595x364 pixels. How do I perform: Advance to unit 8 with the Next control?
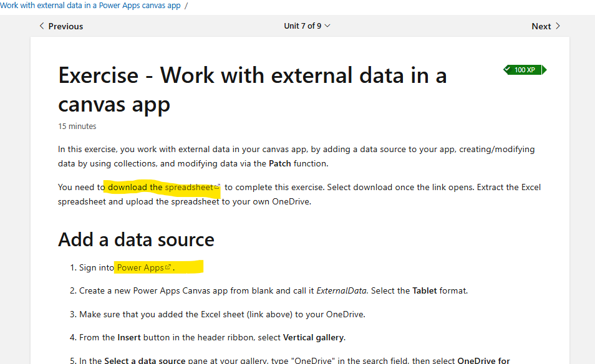click(x=541, y=26)
